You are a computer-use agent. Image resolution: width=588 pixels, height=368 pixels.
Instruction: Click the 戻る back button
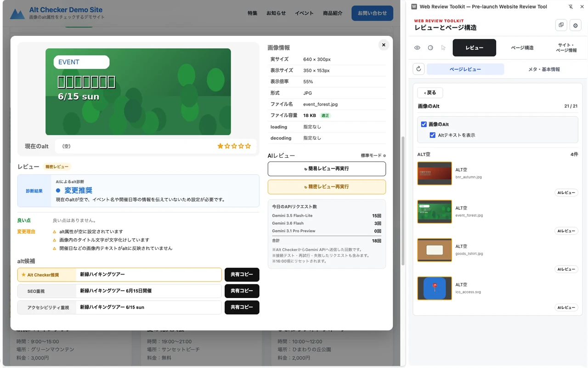pyautogui.click(x=430, y=92)
